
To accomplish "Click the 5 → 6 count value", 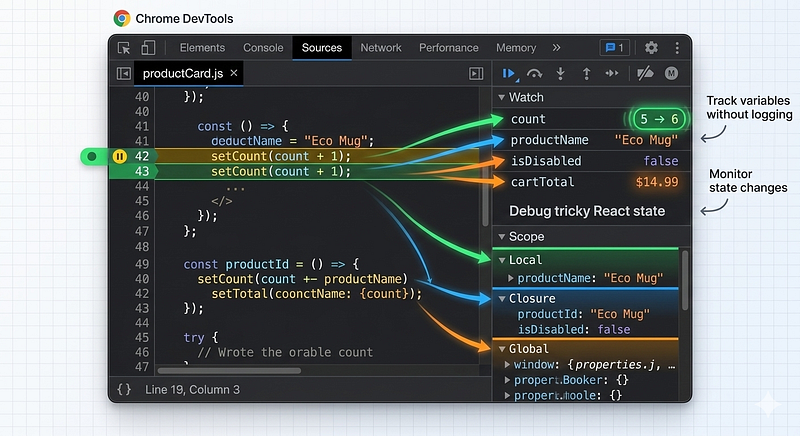I will click(659, 119).
